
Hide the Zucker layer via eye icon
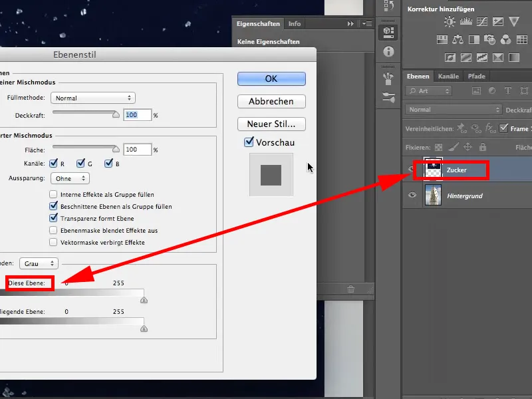(x=411, y=169)
